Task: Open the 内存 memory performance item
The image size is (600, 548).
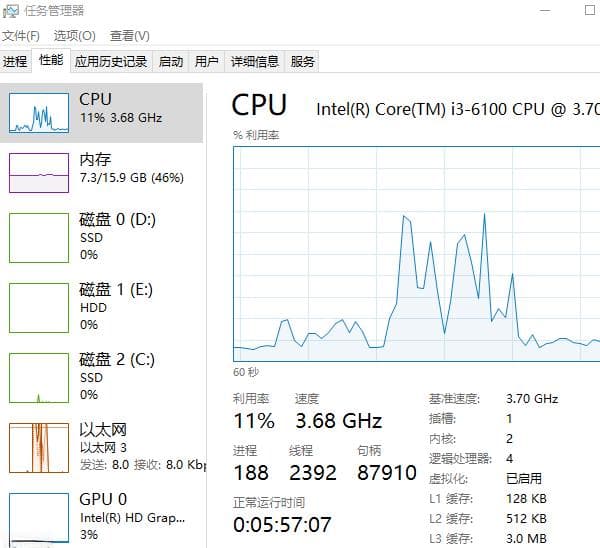Action: (102, 173)
